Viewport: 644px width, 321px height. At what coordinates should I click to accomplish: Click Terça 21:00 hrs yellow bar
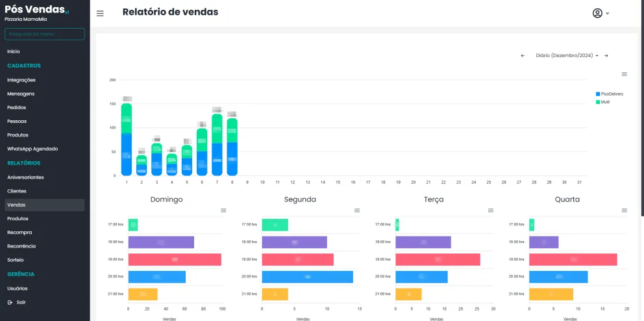tap(408, 294)
